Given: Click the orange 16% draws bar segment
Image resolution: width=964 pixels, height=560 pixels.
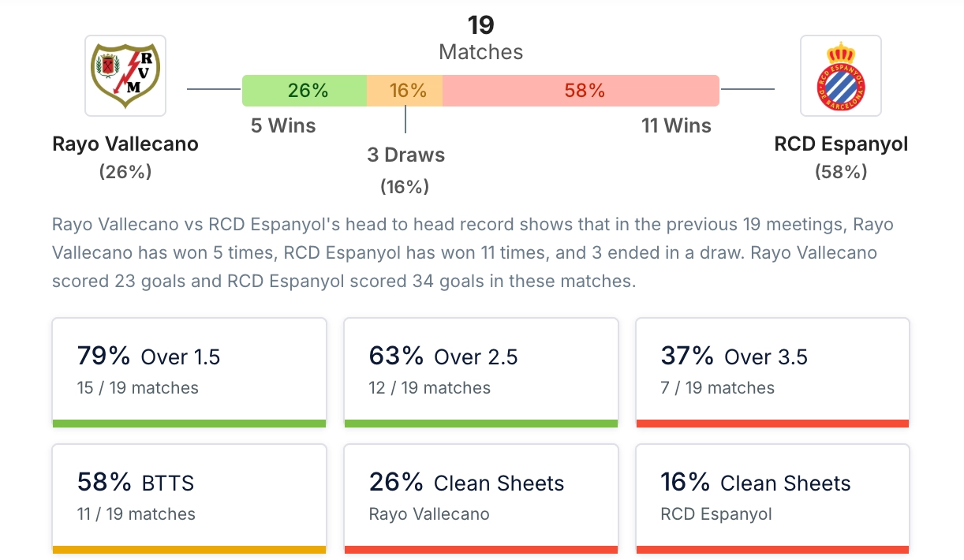Looking at the screenshot, I should click(405, 91).
